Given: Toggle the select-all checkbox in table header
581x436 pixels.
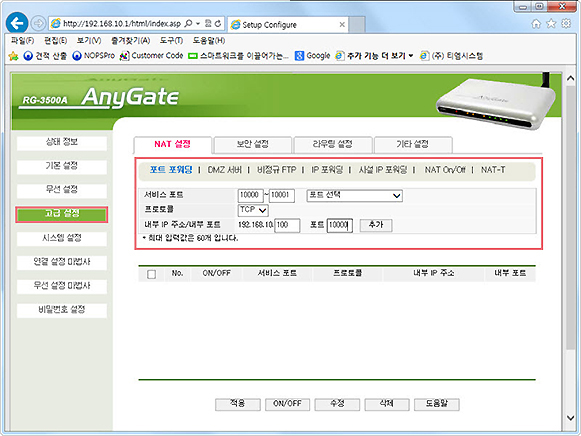Looking at the screenshot, I should pos(152,274).
